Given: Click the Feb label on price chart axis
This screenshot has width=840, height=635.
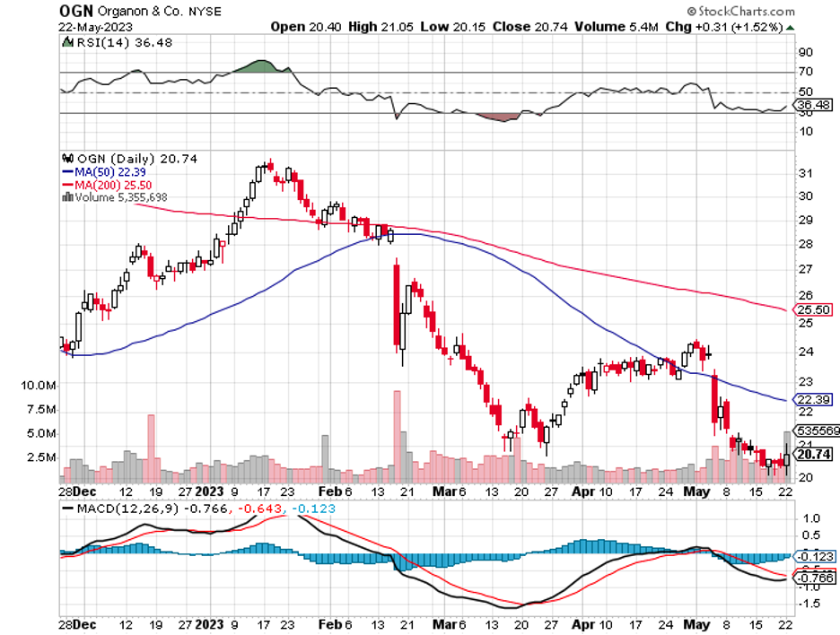Looking at the screenshot, I should [329, 491].
